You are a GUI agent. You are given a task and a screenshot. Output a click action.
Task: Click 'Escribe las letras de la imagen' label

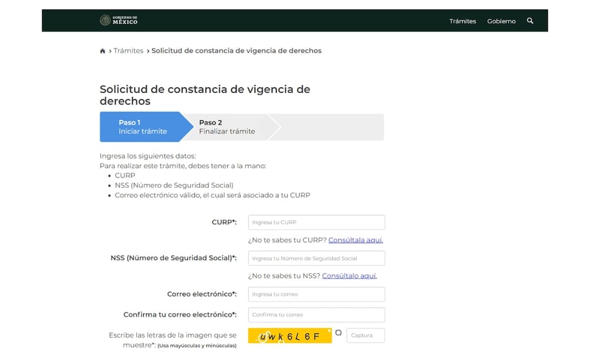click(x=173, y=340)
